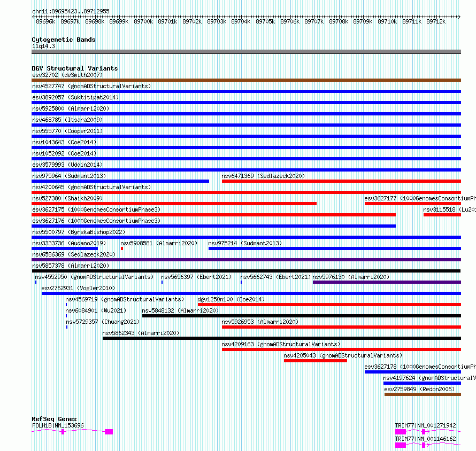Viewport: 476px width, 451px height.
Task: Click the 89706k ruler tick label
Action: [289, 21]
